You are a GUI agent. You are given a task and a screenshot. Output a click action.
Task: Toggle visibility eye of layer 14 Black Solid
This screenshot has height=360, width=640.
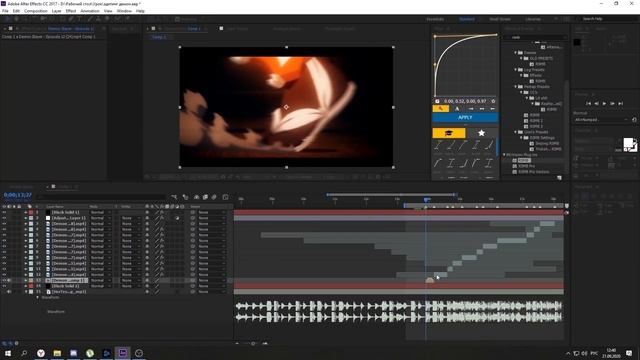(4, 286)
